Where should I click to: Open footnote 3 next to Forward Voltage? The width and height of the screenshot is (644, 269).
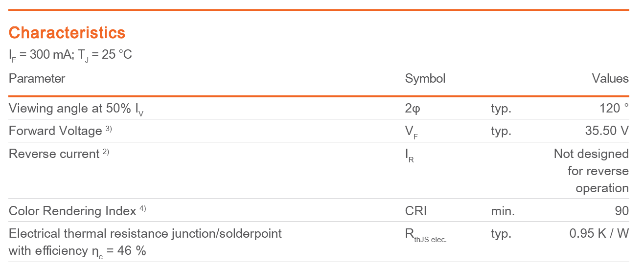pos(109,129)
